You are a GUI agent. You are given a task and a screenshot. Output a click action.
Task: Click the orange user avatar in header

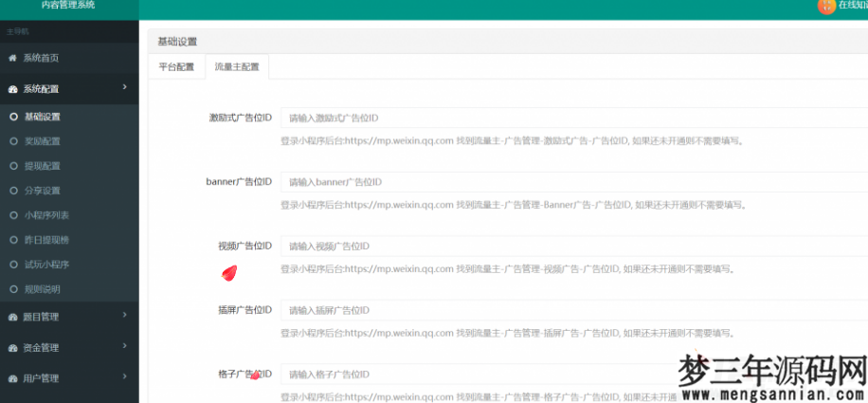tap(826, 6)
